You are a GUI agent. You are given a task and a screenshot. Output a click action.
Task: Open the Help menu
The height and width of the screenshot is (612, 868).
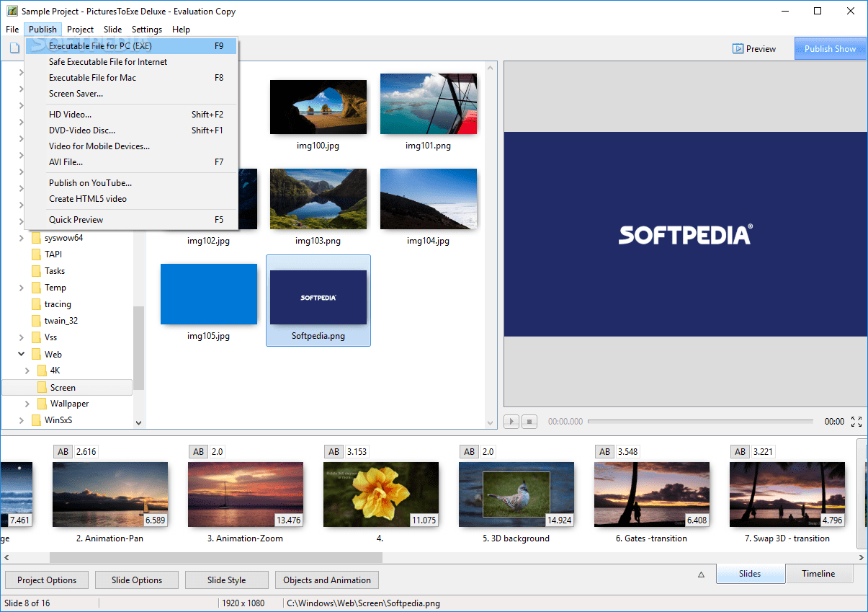tap(181, 30)
